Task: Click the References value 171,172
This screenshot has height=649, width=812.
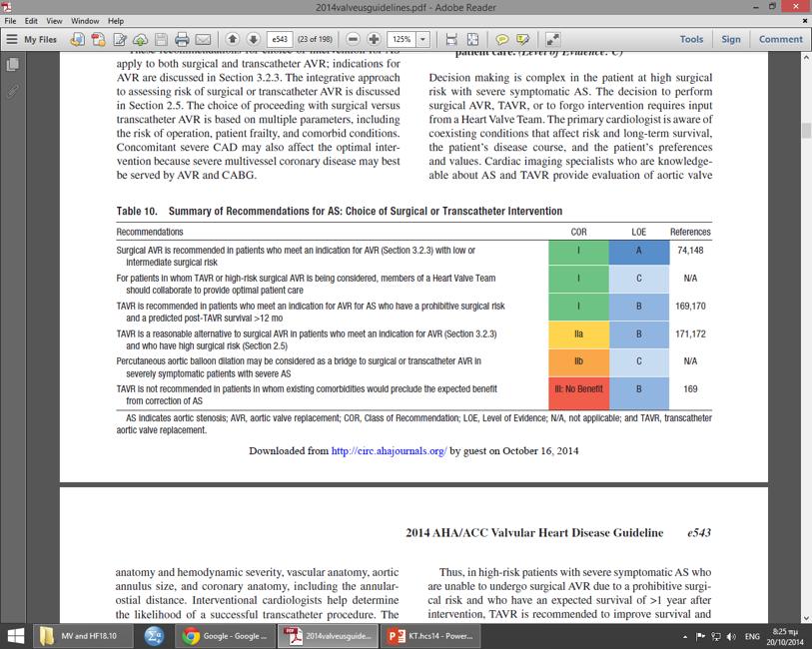Action: click(690, 334)
